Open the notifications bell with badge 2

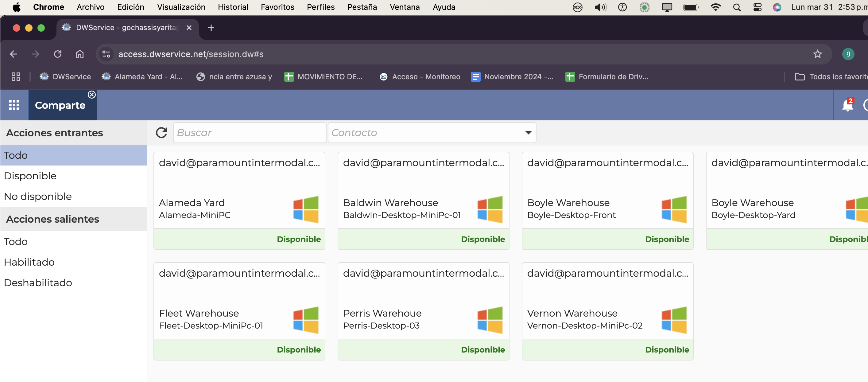point(847,105)
